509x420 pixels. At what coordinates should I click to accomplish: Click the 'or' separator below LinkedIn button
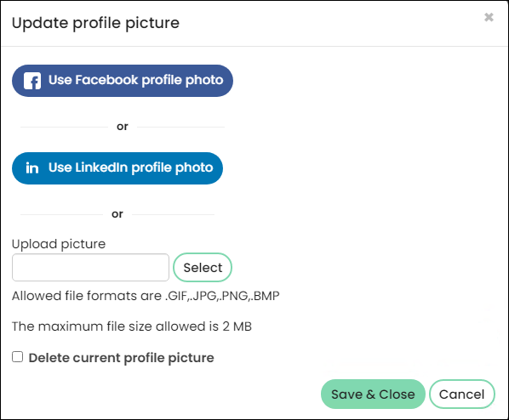tap(117, 214)
